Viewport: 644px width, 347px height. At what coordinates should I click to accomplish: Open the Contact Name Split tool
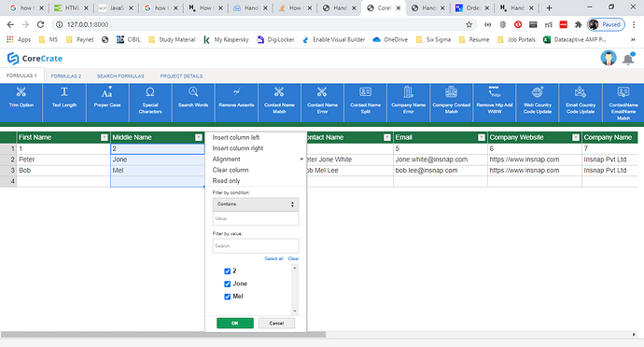click(x=365, y=103)
